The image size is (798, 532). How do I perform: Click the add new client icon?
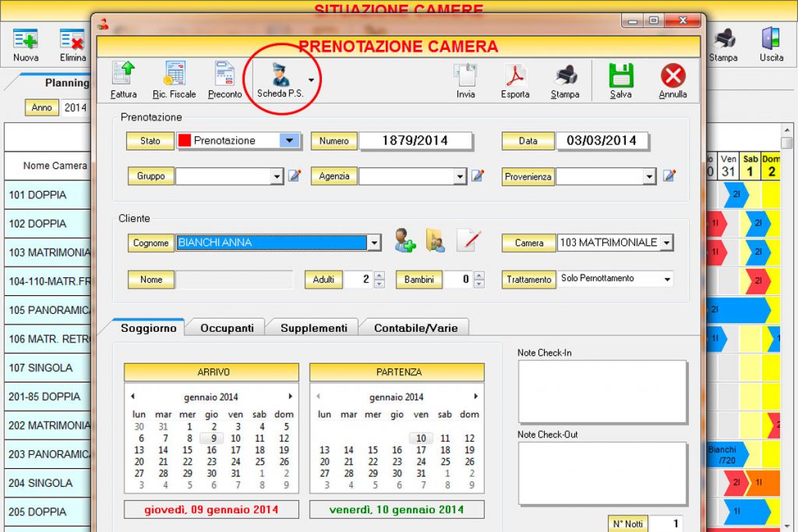tap(404, 241)
